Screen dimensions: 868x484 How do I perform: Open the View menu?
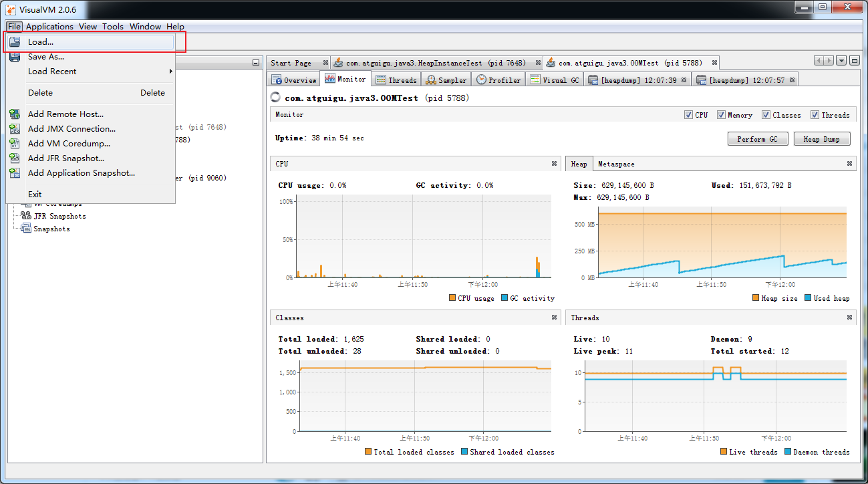click(88, 27)
